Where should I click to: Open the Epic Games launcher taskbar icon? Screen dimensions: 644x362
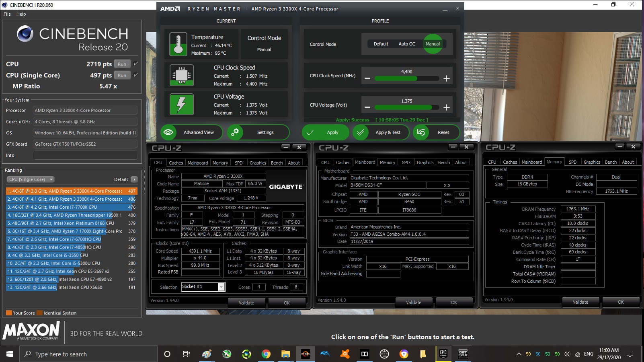tap(443, 354)
